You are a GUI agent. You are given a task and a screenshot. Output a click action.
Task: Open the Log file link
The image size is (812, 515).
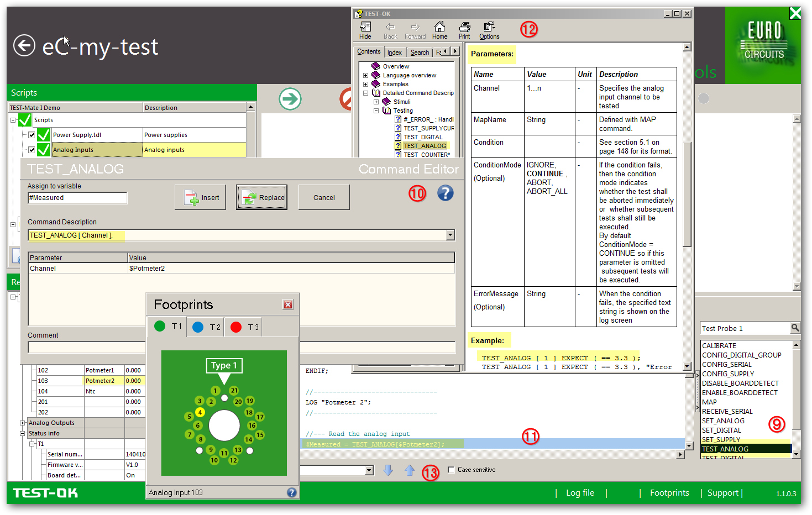[580, 493]
